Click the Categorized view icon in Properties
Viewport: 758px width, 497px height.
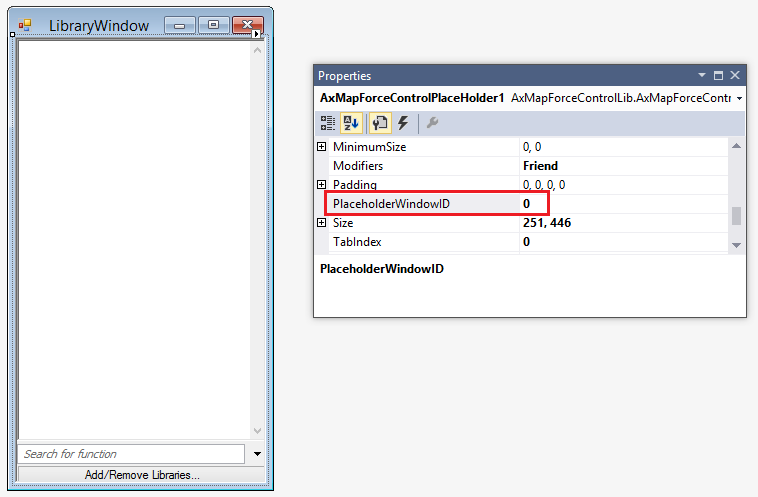[328, 123]
